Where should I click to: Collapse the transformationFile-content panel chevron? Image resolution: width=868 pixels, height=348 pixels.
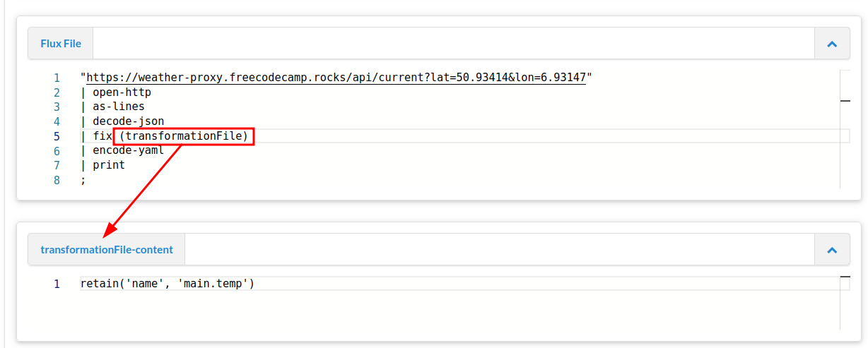coord(832,250)
